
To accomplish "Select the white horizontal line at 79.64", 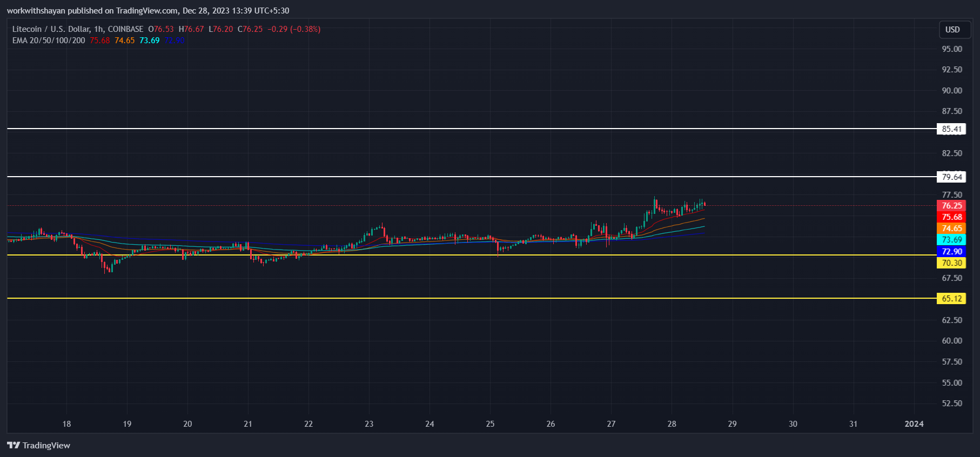I will 471,177.
